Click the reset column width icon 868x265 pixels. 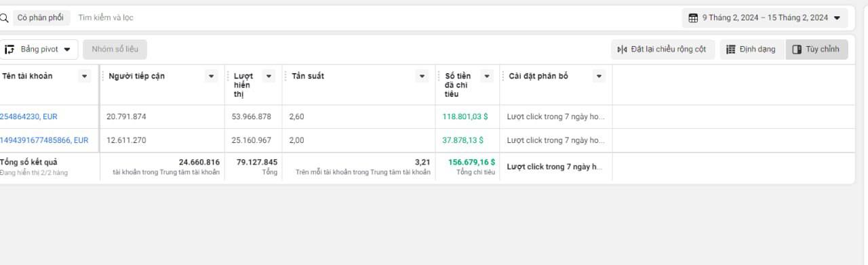point(622,49)
